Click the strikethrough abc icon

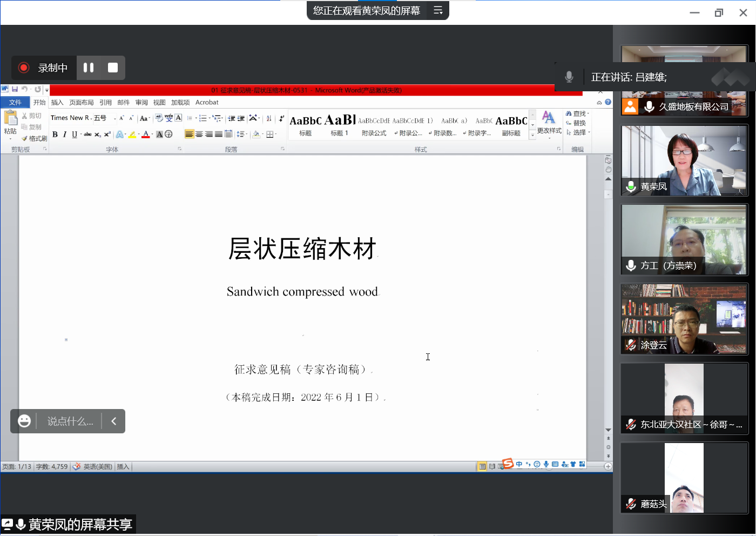coord(87,135)
